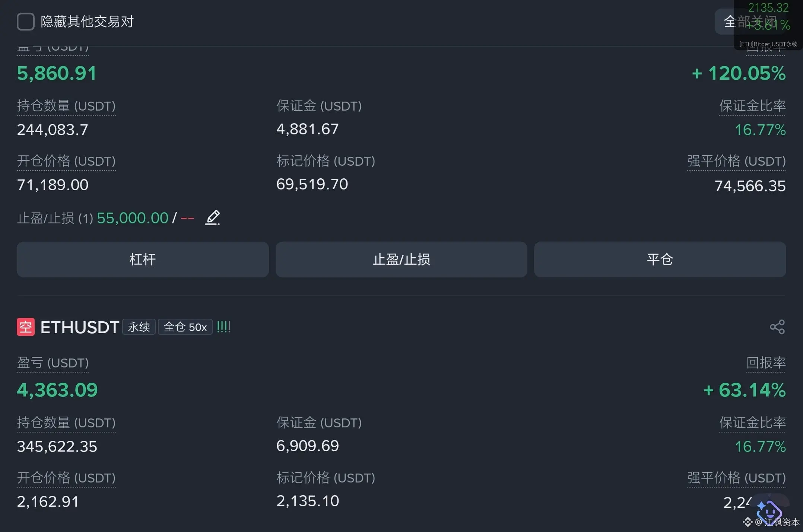
Task: Click the ETHUSDT 回报率 label
Action: [x=766, y=363]
